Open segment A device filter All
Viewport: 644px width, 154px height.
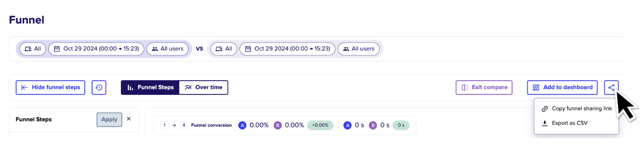click(33, 49)
